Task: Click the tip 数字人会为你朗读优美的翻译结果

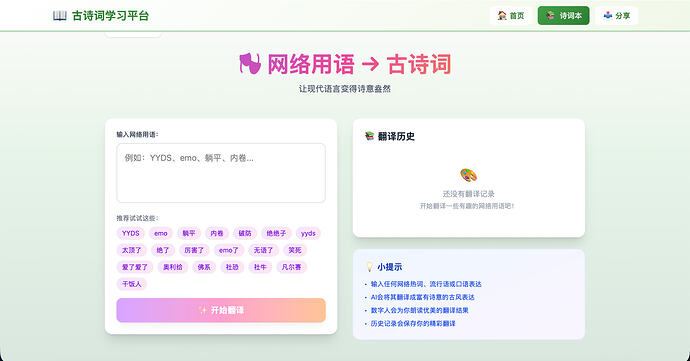Action: pos(419,310)
